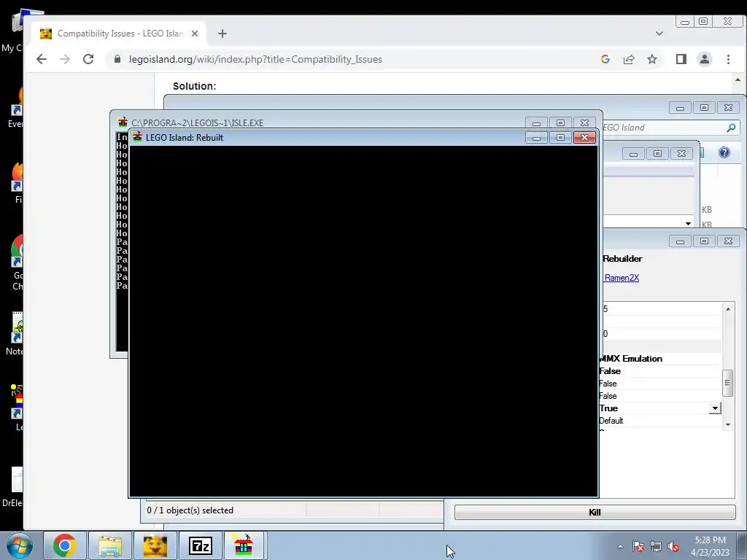The height and width of the screenshot is (560, 747).
Task: Open a new Chrome tab
Action: (222, 34)
